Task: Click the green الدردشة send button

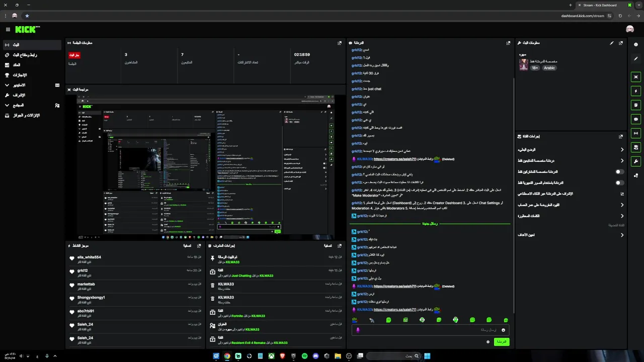Action: pos(501,342)
